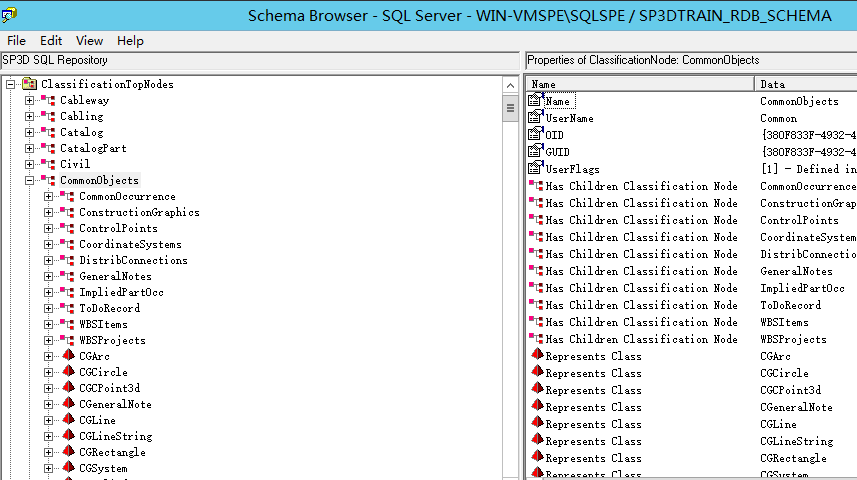Click the CommonObjects value in Name row
This screenshot has height=480, width=857.
pos(799,101)
